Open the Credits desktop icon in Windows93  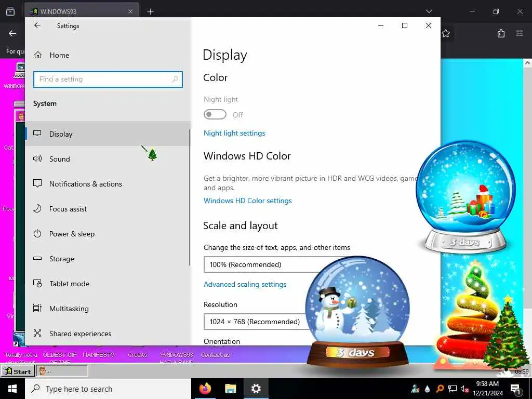tap(137, 355)
